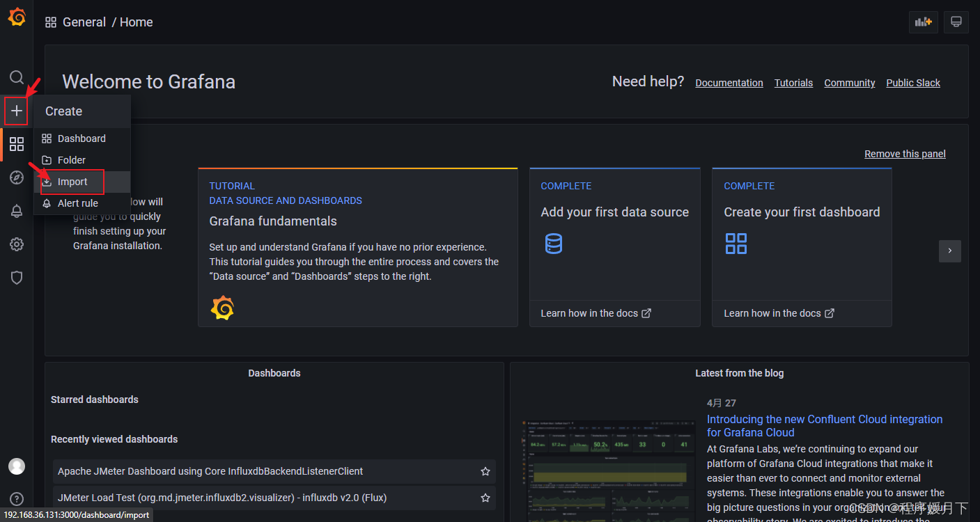Click the Welcome to Grafana heading
The width and height of the screenshot is (980, 522).
(149, 82)
